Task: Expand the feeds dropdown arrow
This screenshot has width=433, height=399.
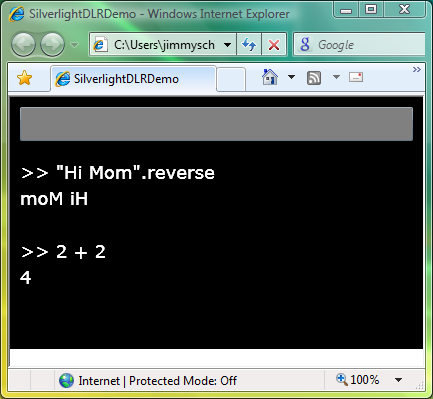Action: click(x=336, y=77)
